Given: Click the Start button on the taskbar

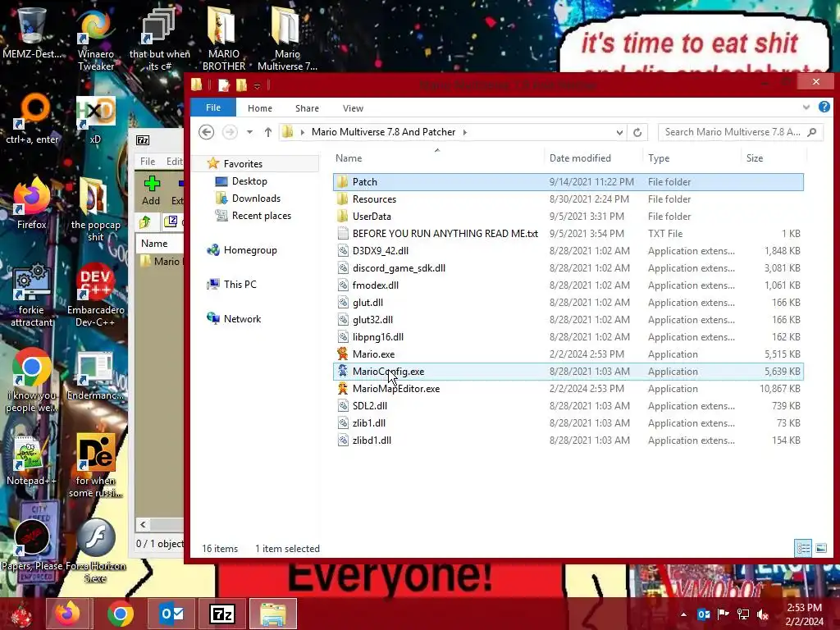Looking at the screenshot, I should (x=21, y=614).
